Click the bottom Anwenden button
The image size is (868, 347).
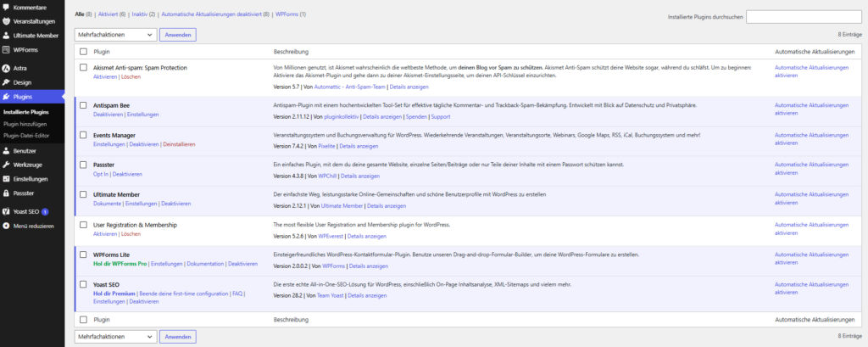(x=178, y=337)
